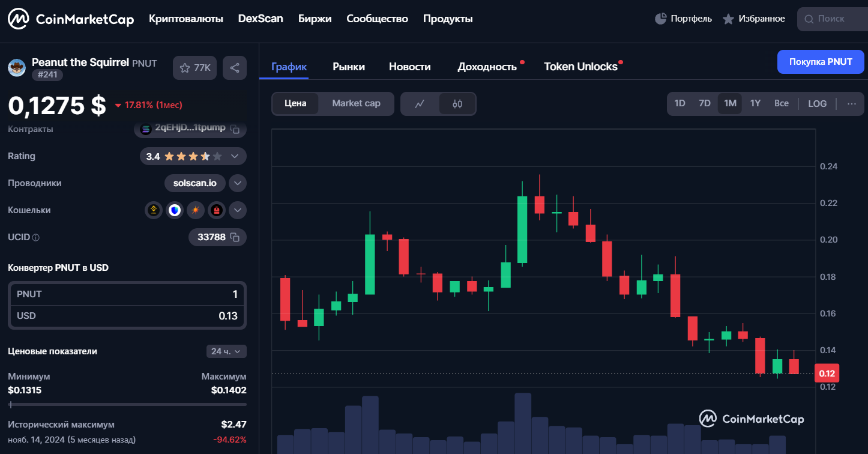Expand the explorers chevron list
Viewport: 868px width, 454px height.
pos(238,183)
